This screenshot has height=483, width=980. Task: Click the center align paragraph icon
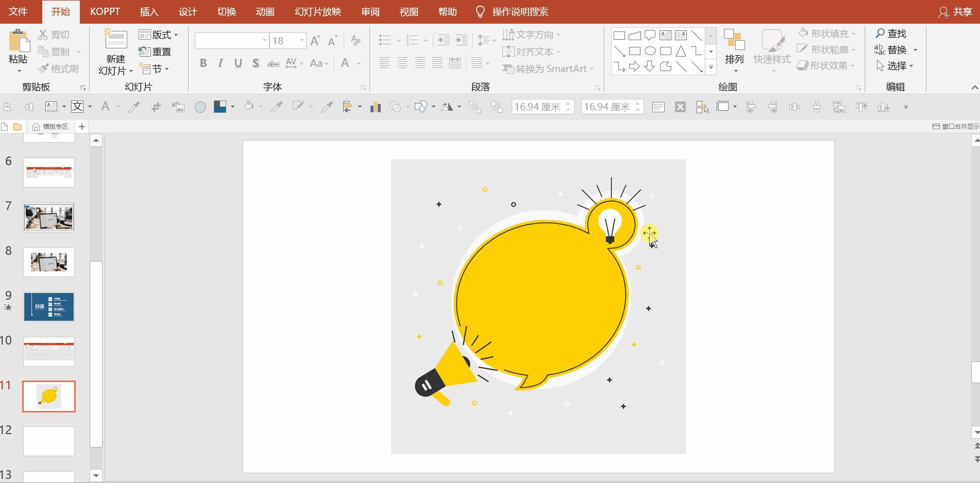click(x=402, y=63)
